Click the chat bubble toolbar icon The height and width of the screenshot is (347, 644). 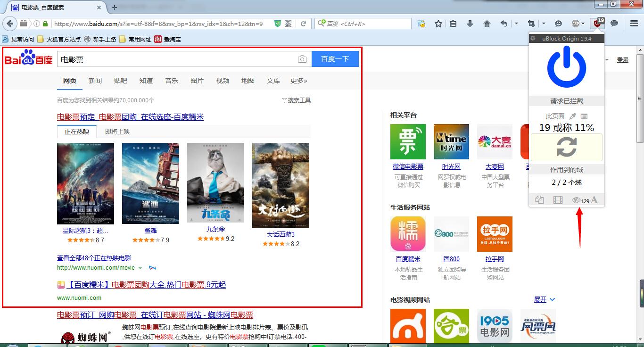[x=614, y=24]
